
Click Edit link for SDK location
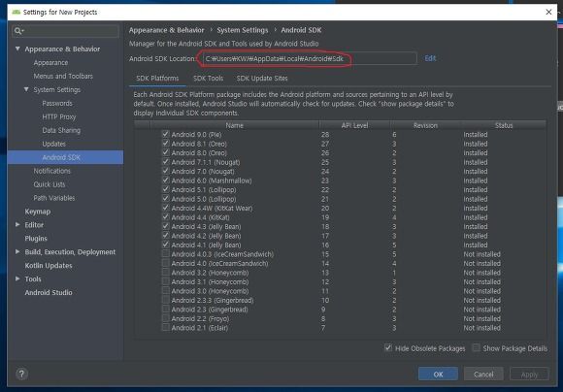(430, 58)
